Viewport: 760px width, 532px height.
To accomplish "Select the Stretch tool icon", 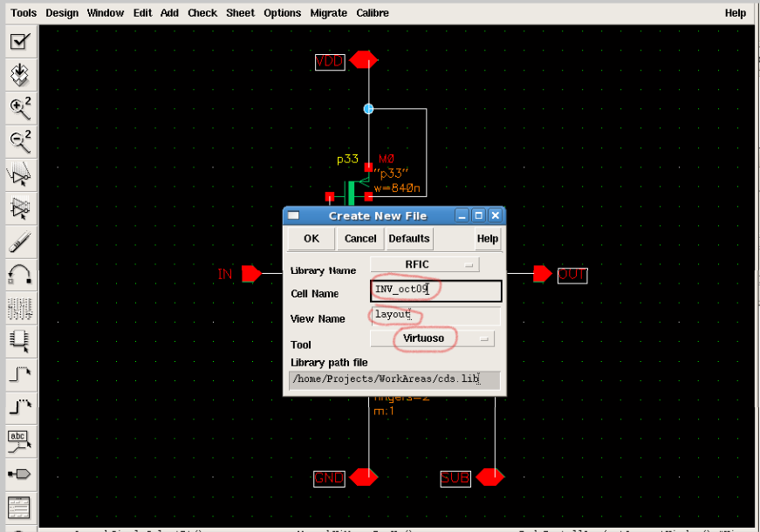I will click(20, 175).
